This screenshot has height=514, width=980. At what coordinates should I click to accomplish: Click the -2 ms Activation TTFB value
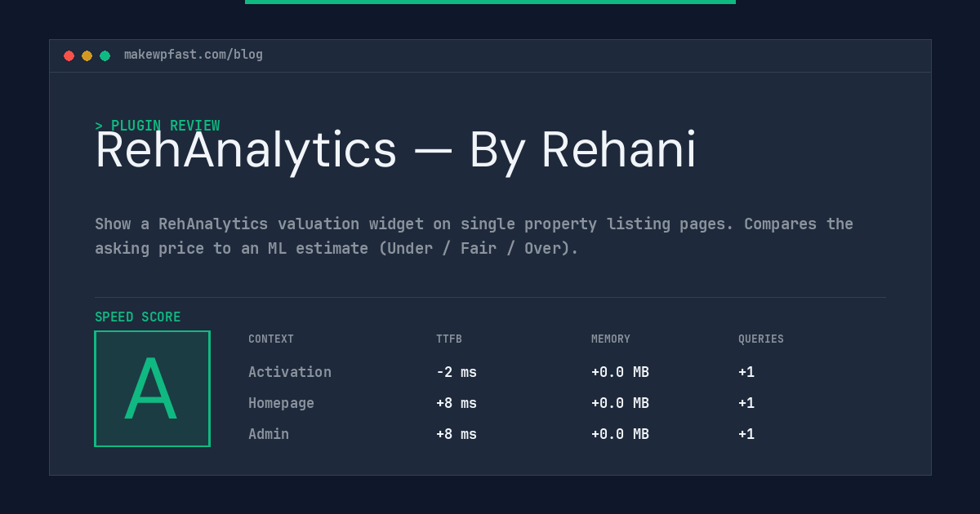coord(457,372)
